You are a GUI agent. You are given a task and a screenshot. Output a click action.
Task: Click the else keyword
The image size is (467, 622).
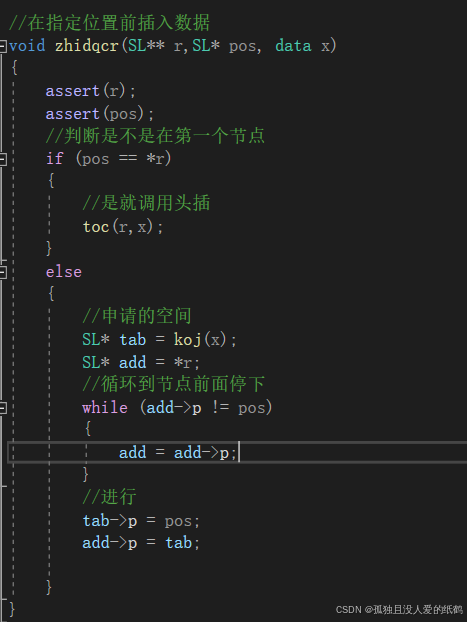click(63, 272)
